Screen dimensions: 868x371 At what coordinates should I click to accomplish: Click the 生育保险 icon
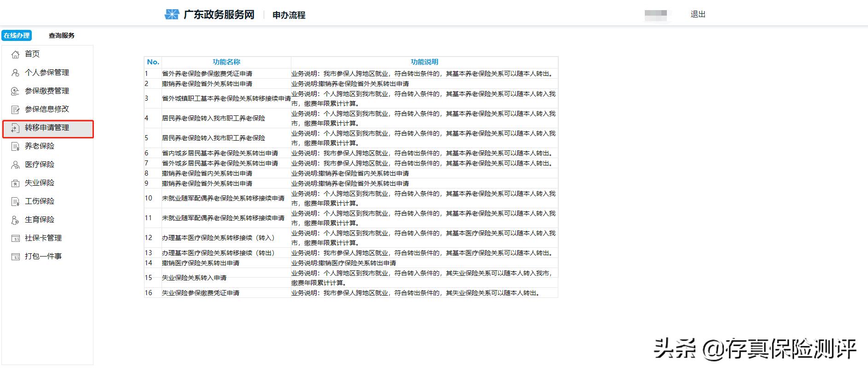[x=15, y=220]
